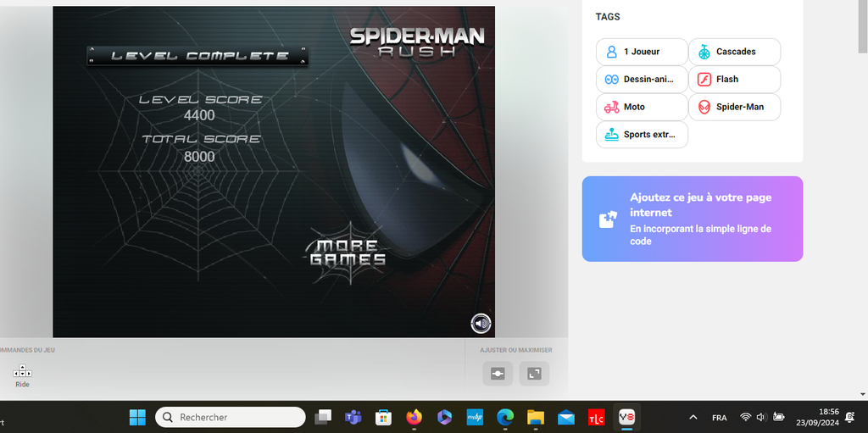
Task: Click the page scrollbar down arrow
Action: pos(862,394)
